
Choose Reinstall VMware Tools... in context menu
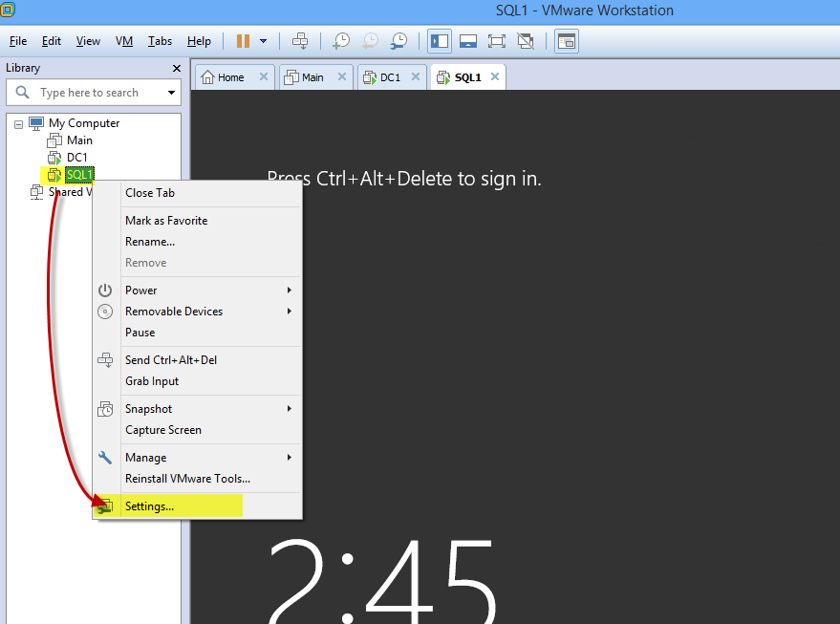(x=197, y=479)
